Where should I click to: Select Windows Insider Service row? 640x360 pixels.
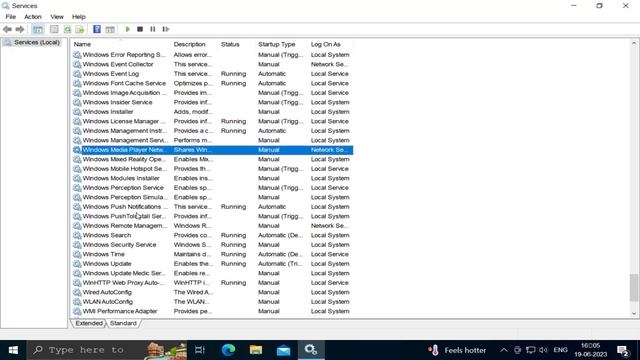(213, 102)
